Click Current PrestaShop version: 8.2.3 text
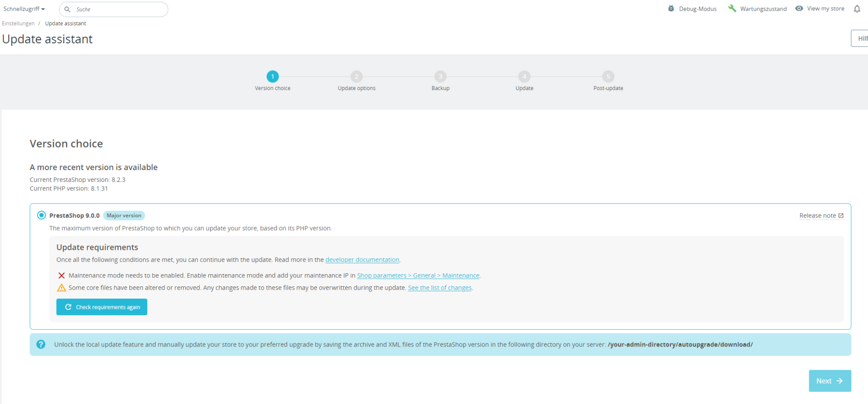 click(78, 180)
